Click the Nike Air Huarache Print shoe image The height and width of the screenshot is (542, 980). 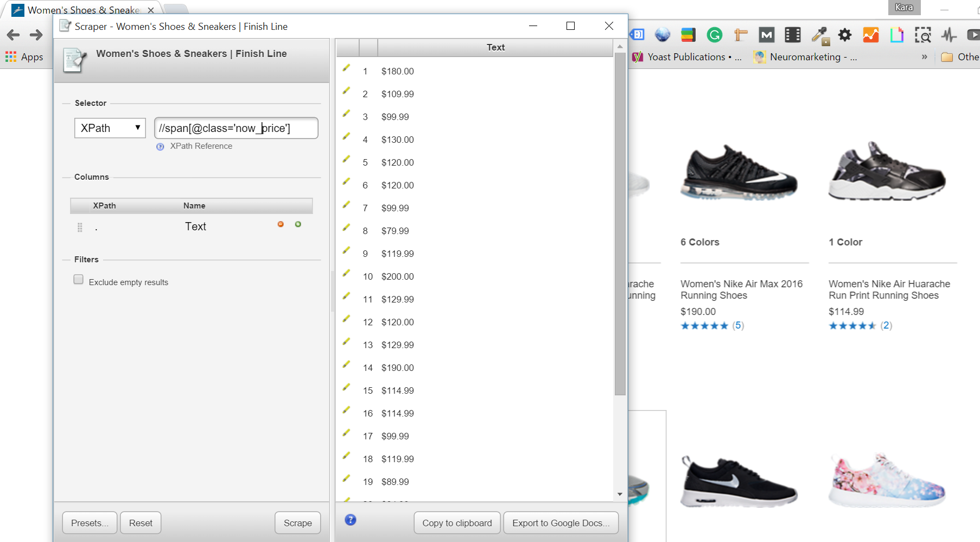coord(887,171)
